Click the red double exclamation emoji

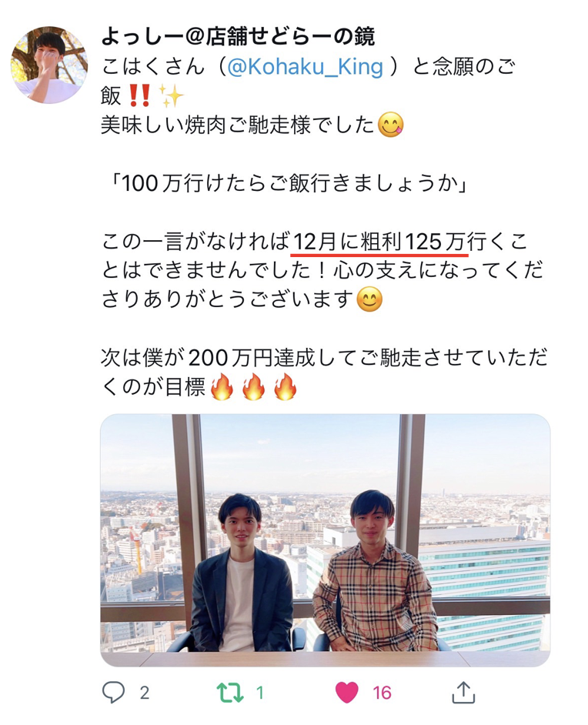click(x=139, y=95)
